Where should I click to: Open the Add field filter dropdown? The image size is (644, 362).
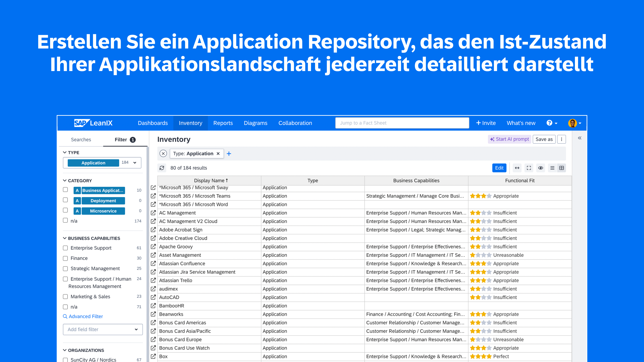click(103, 329)
